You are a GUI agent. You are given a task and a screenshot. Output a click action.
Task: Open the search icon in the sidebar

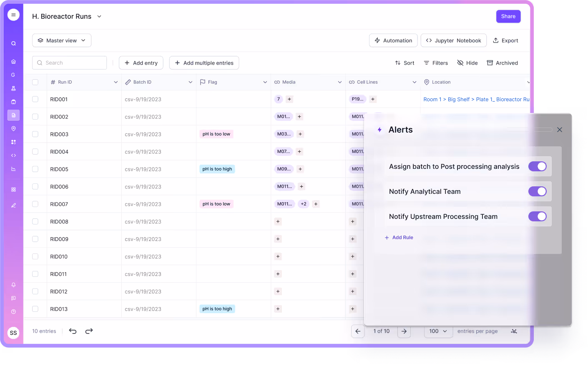point(13,43)
